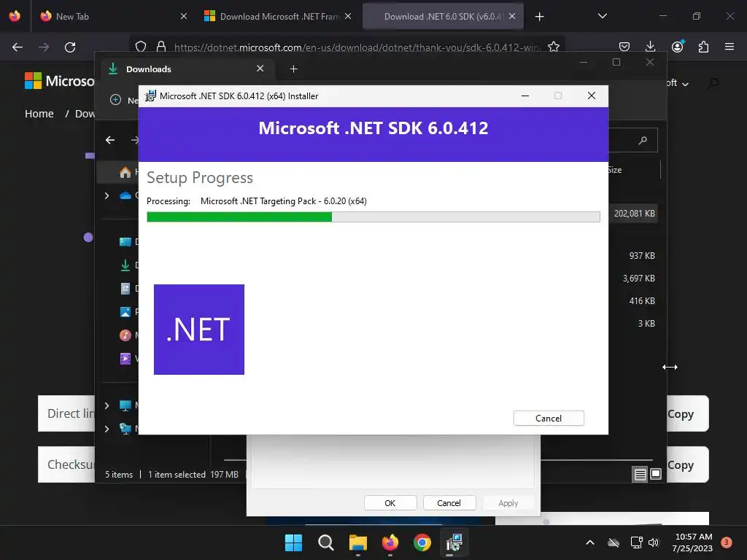
Task: Click the tracking protection shield icon
Action: [141, 47]
